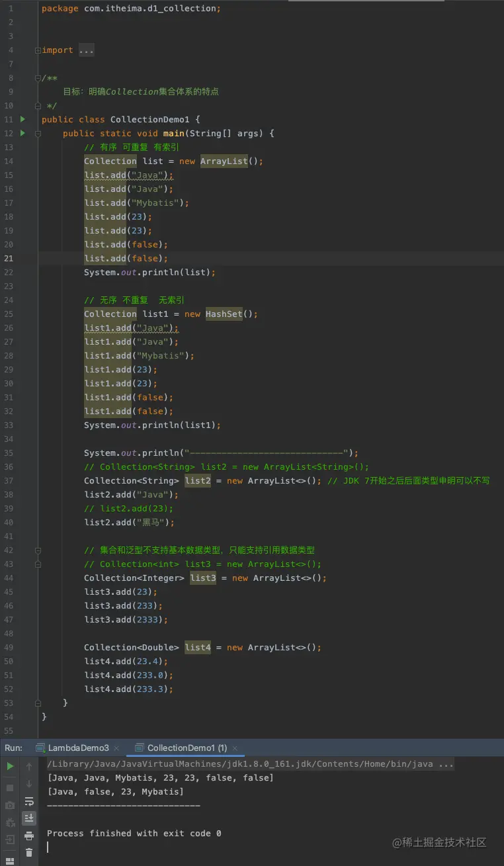Screen dimensions: 504x866
Task: Click line number 35 in gutter
Action: tap(8, 453)
